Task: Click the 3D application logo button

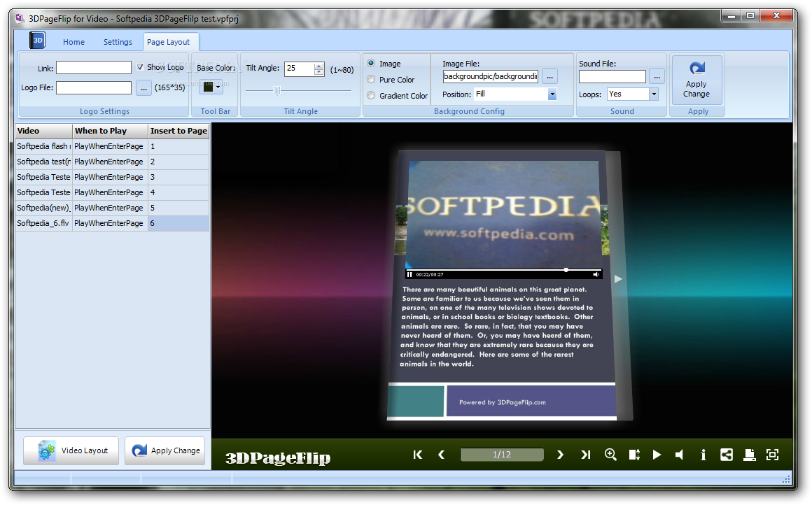Action: [x=37, y=41]
